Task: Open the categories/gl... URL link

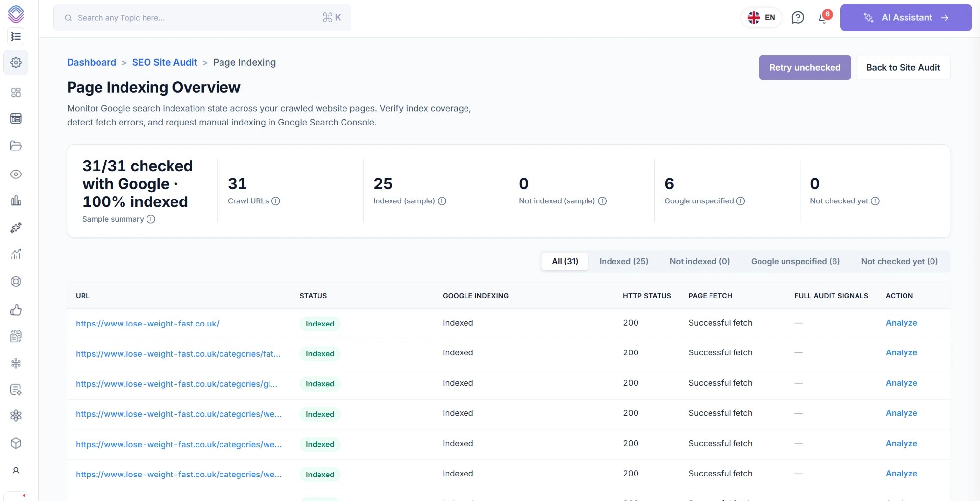Action: (x=177, y=384)
